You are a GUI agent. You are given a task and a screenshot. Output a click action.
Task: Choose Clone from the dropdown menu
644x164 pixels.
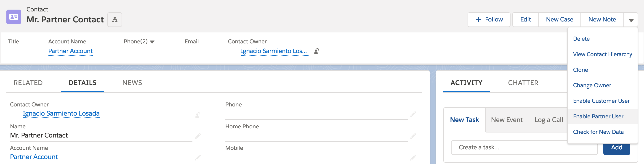(580, 70)
